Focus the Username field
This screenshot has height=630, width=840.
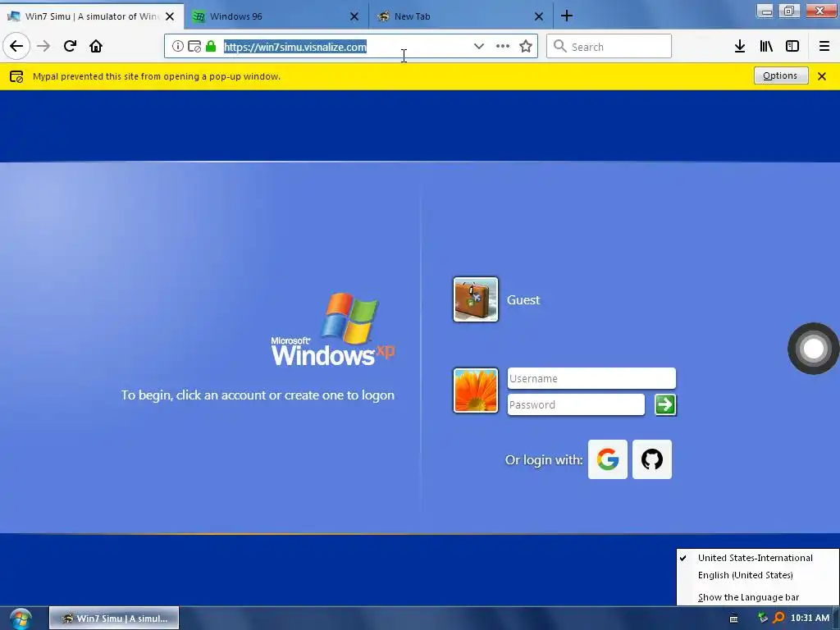pos(591,378)
